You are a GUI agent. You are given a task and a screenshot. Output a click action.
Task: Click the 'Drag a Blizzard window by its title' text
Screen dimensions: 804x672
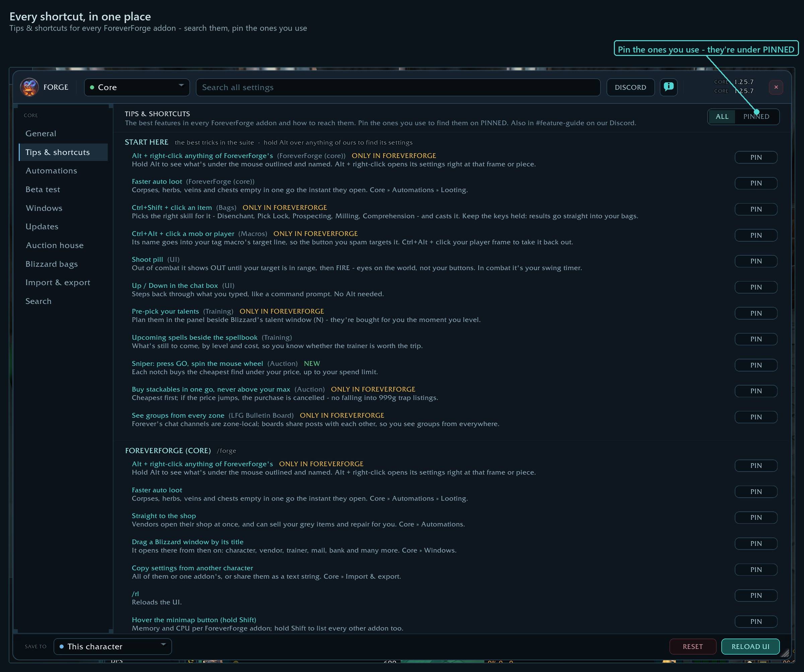point(188,542)
